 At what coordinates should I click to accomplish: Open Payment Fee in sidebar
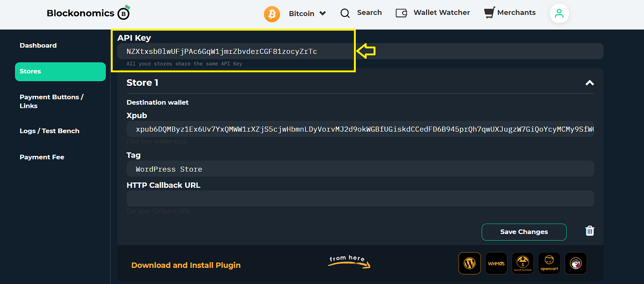point(42,157)
